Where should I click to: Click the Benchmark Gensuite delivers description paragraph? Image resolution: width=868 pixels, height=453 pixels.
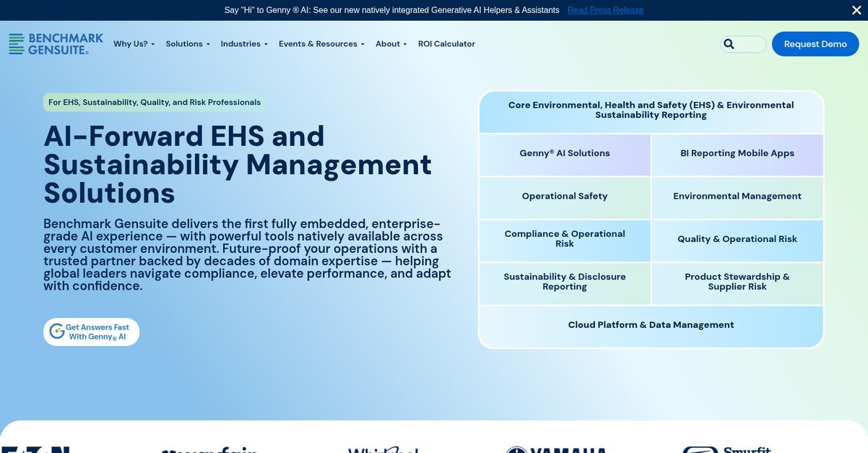click(247, 255)
